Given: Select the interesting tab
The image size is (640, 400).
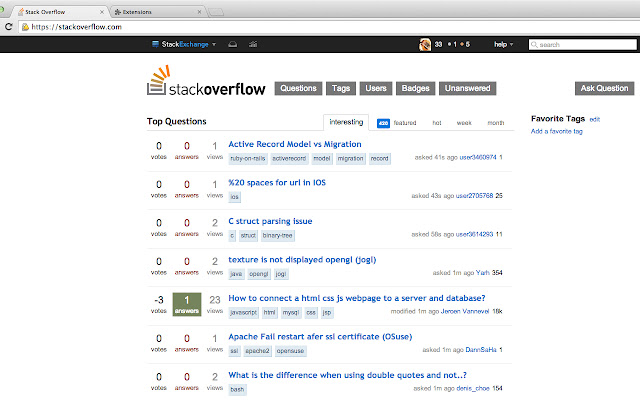Looking at the screenshot, I should click(346, 123).
